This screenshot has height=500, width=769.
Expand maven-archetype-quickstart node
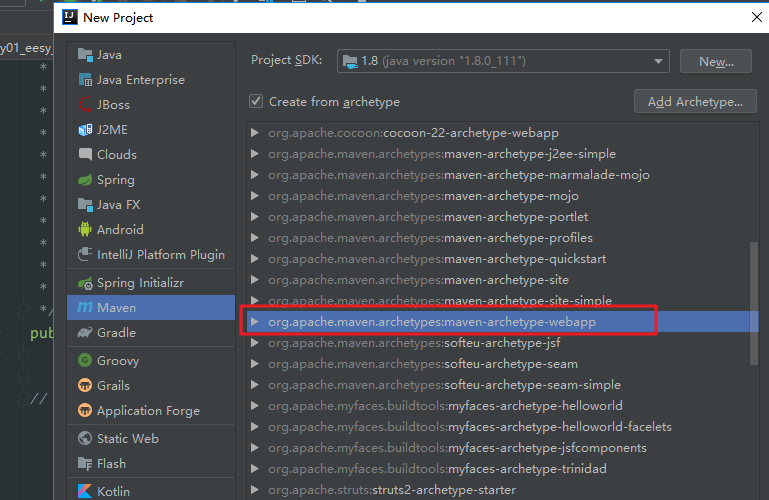pyautogui.click(x=255, y=259)
